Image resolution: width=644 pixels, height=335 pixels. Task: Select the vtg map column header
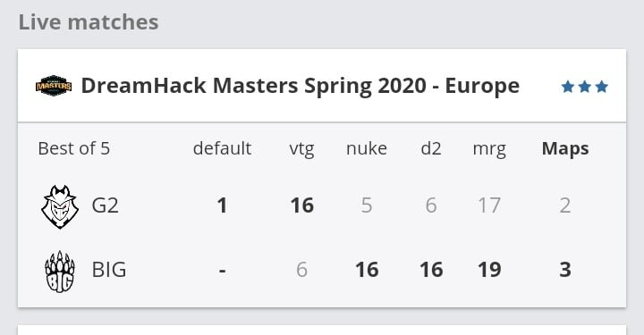click(x=302, y=148)
